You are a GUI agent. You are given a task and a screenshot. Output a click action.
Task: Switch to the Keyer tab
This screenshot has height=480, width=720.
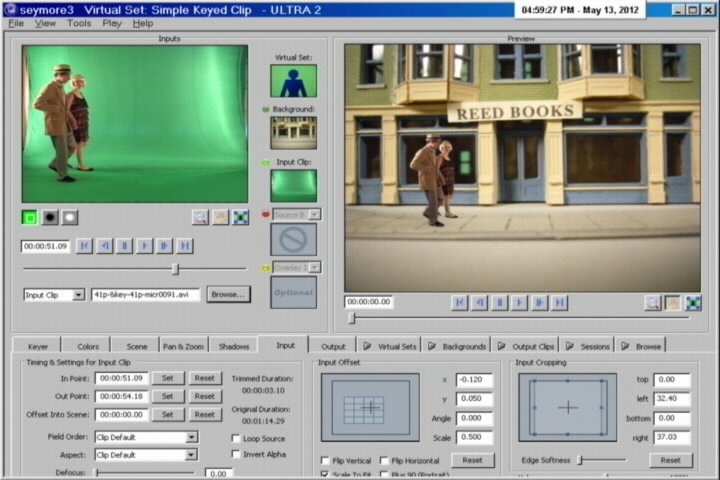(x=38, y=346)
